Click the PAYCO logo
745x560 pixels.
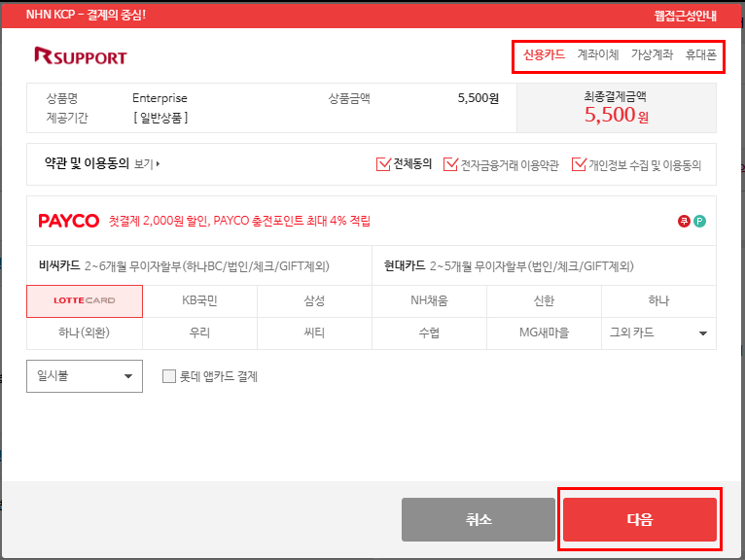pos(68,221)
